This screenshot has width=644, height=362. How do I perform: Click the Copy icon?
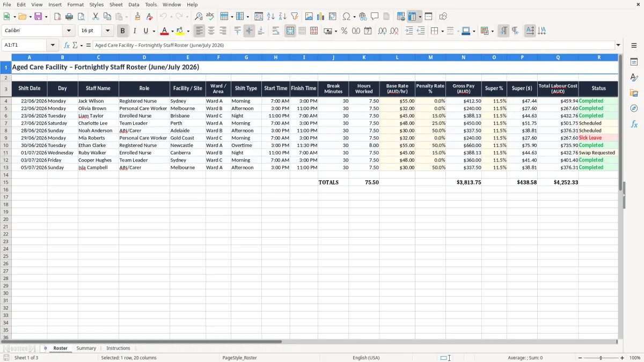pos(107,16)
